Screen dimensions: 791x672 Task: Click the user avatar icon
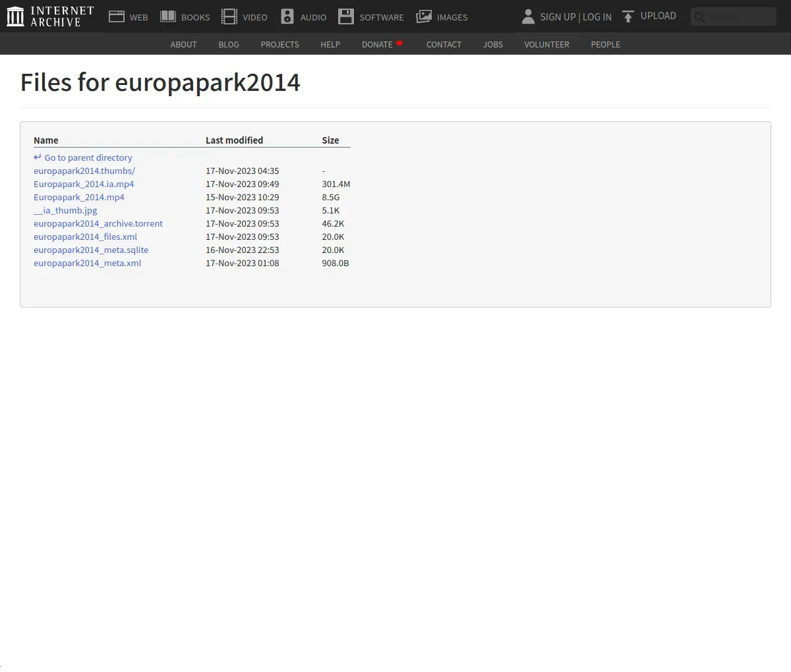(x=528, y=16)
